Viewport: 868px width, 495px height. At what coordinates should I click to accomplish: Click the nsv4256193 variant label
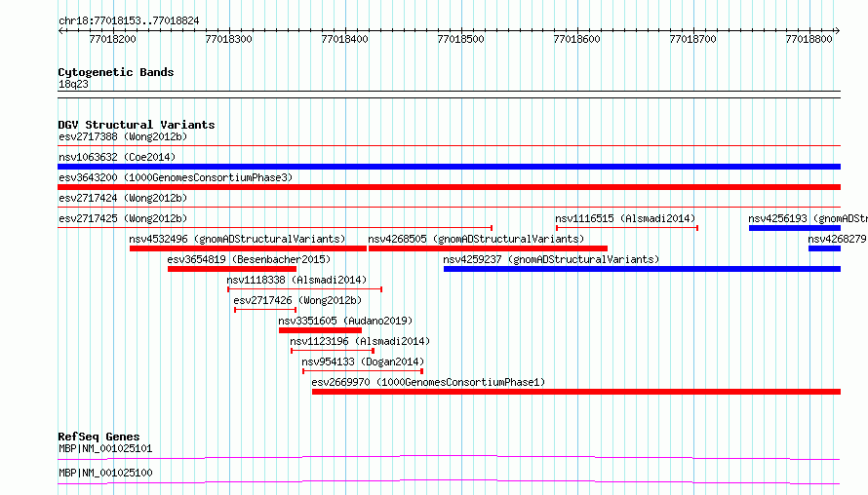tap(808, 218)
